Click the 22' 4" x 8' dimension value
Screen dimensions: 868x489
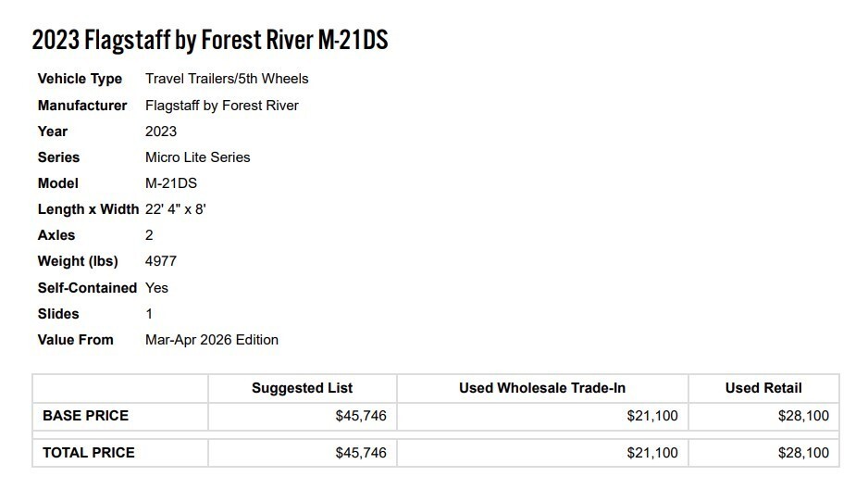click(x=176, y=209)
